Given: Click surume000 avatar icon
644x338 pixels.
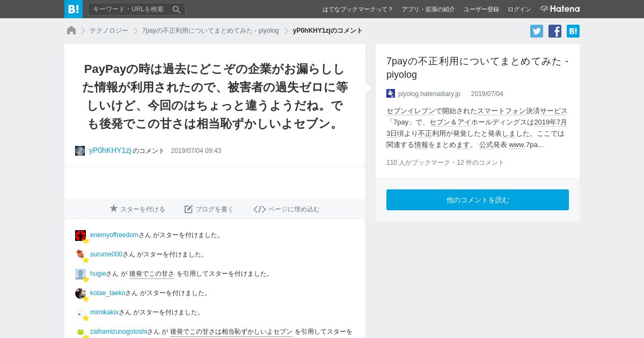Looking at the screenshot, I should coord(80,255).
